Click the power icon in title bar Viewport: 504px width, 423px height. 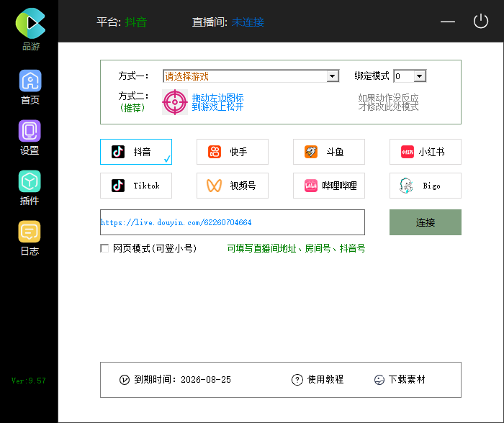pyautogui.click(x=481, y=22)
